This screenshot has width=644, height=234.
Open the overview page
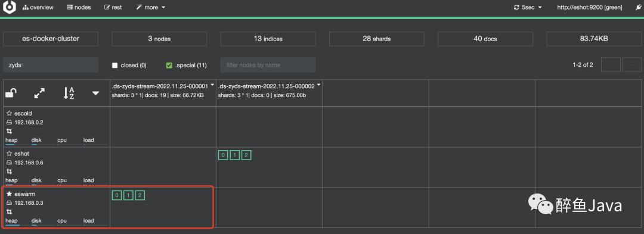[x=38, y=7]
